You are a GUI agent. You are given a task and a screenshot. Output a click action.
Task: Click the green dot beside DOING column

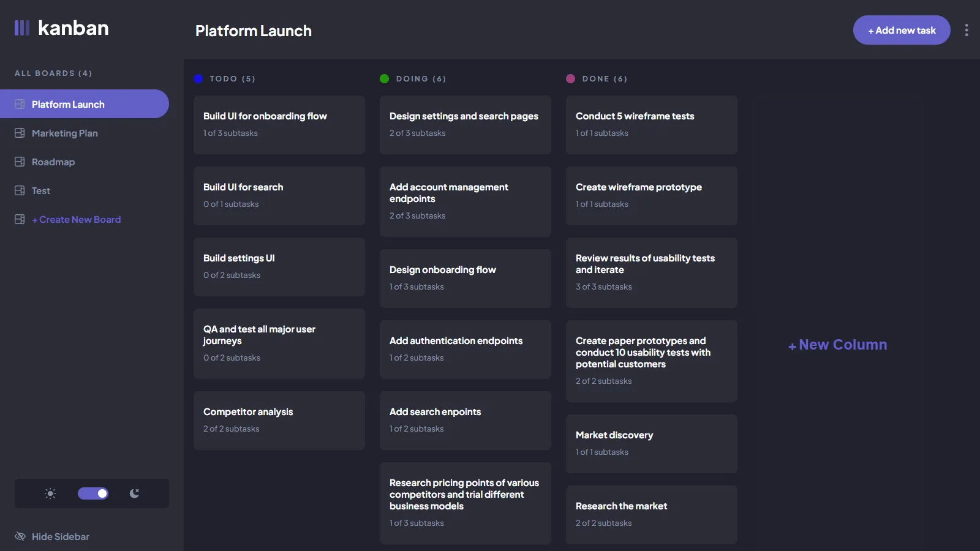pyautogui.click(x=384, y=78)
